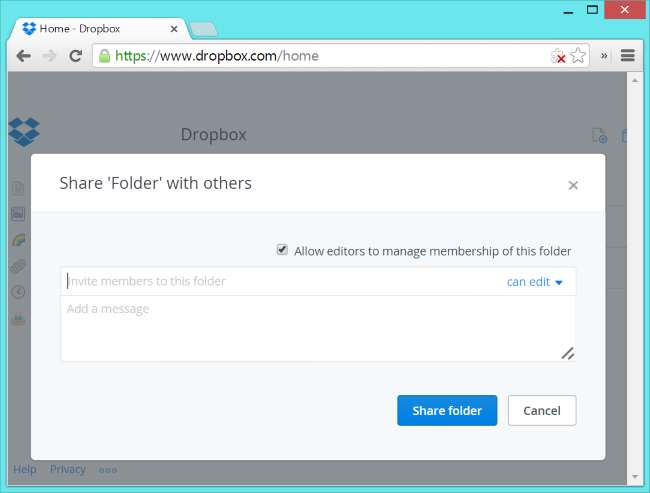The width and height of the screenshot is (650, 493).
Task: Click the Files icon in Dropbox sidebar
Action: [18, 188]
